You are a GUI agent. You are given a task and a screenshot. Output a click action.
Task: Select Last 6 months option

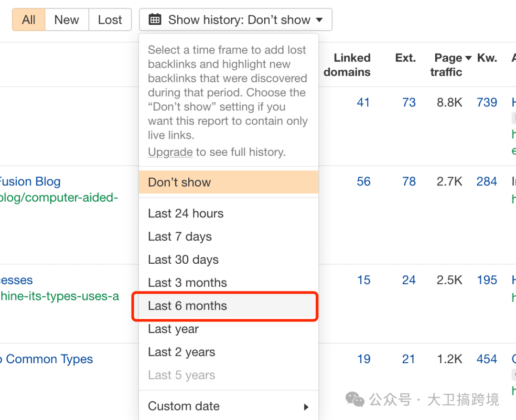(x=187, y=306)
